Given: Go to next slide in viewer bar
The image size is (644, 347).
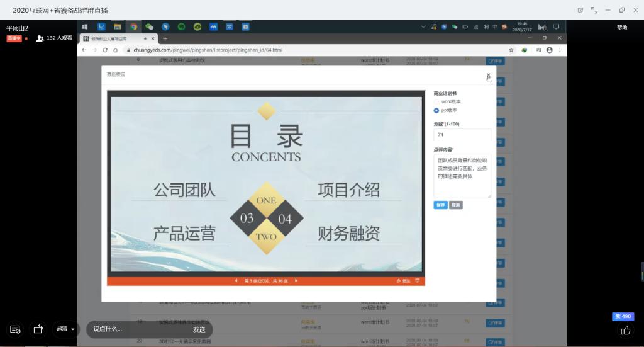Looking at the screenshot, I should (x=296, y=281).
